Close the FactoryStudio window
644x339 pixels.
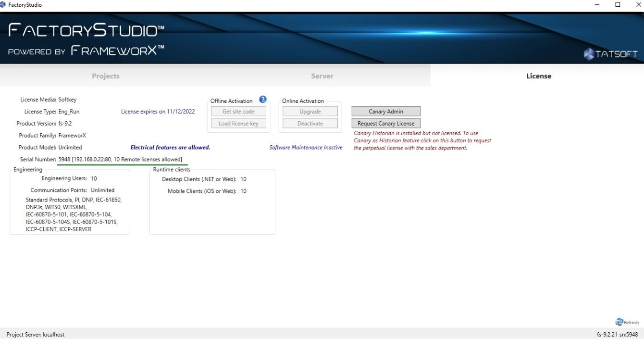point(638,5)
